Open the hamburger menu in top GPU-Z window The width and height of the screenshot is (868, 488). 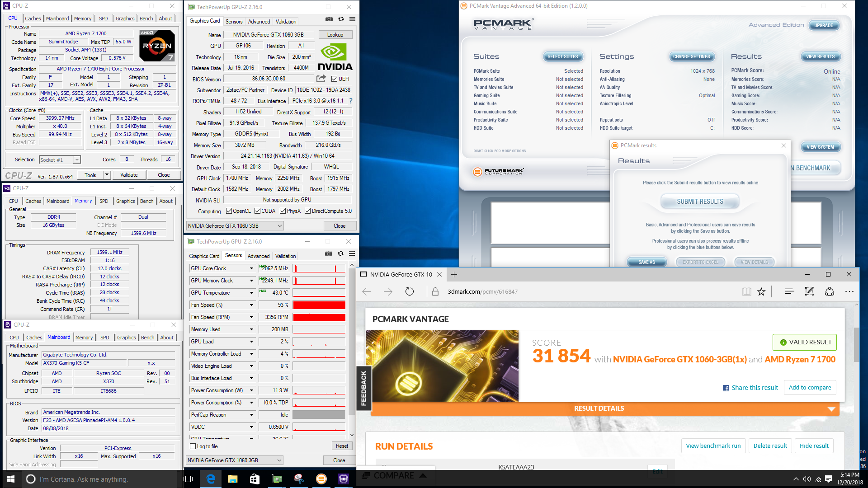pyautogui.click(x=353, y=19)
